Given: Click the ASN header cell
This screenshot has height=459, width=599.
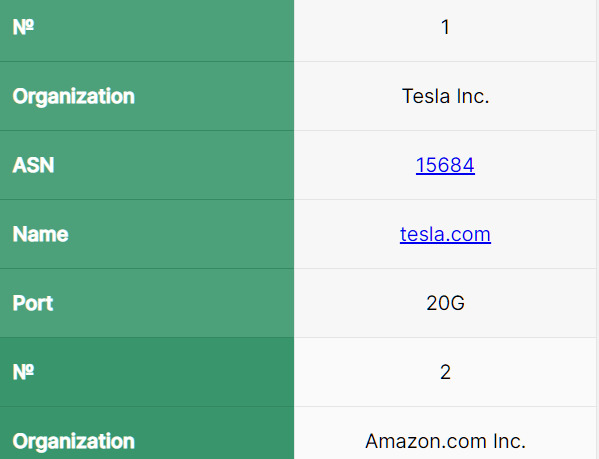Looking at the screenshot, I should pos(147,165).
